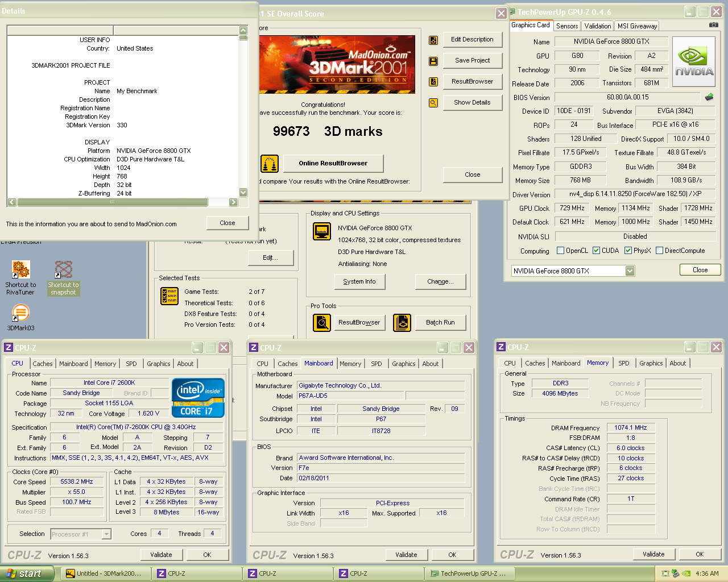Click the Details horizontal scroll-left arrow
This screenshot has height=582, width=728.
point(12,202)
